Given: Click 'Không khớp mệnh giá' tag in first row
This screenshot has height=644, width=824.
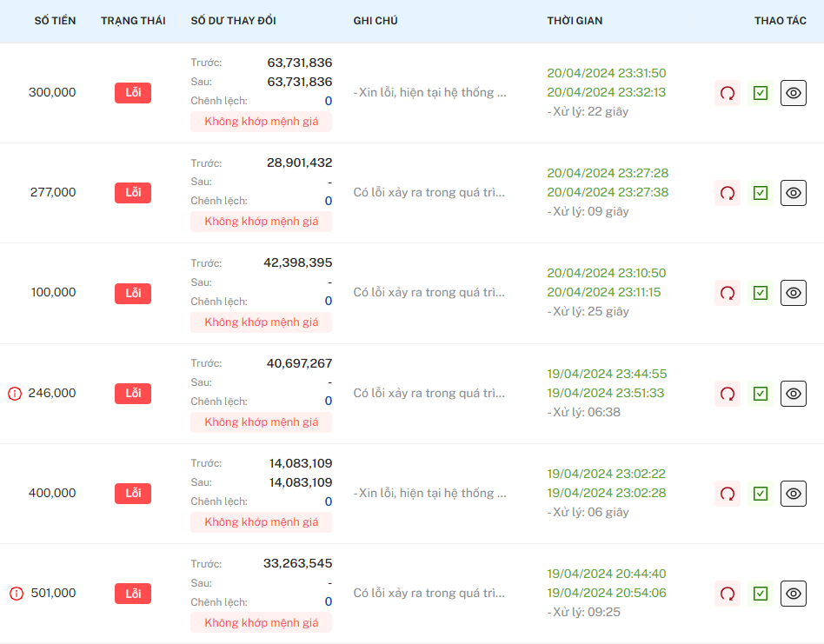Looking at the screenshot, I should (261, 122).
